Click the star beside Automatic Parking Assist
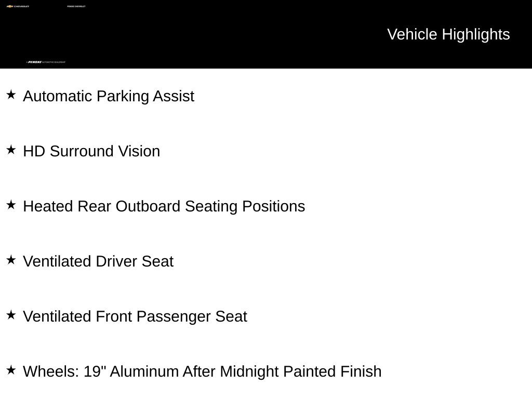Screen dimensions: 532x399 pos(11,95)
